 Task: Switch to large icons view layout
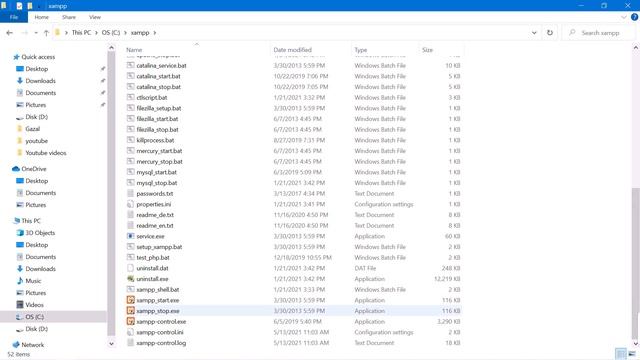(632, 353)
